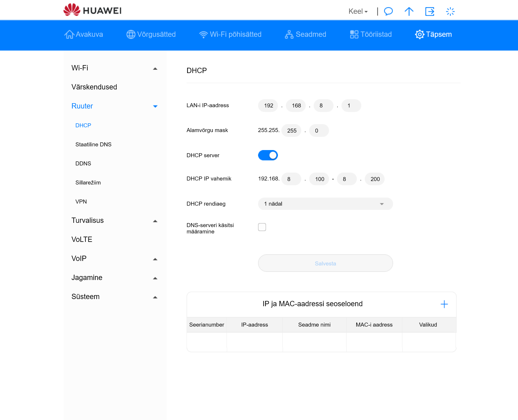
Task: Expand the Wi-Fi sidebar section arrow
Action: pyautogui.click(x=155, y=69)
